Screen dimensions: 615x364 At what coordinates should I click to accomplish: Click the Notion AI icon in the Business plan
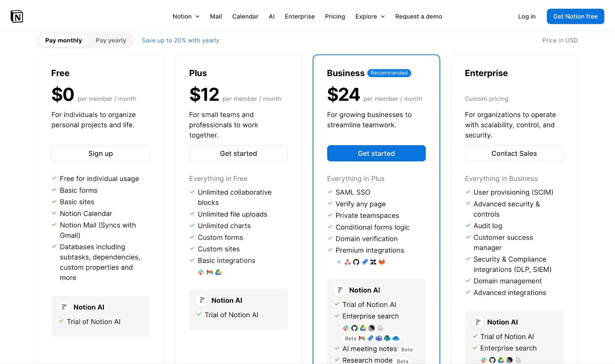pos(340,290)
